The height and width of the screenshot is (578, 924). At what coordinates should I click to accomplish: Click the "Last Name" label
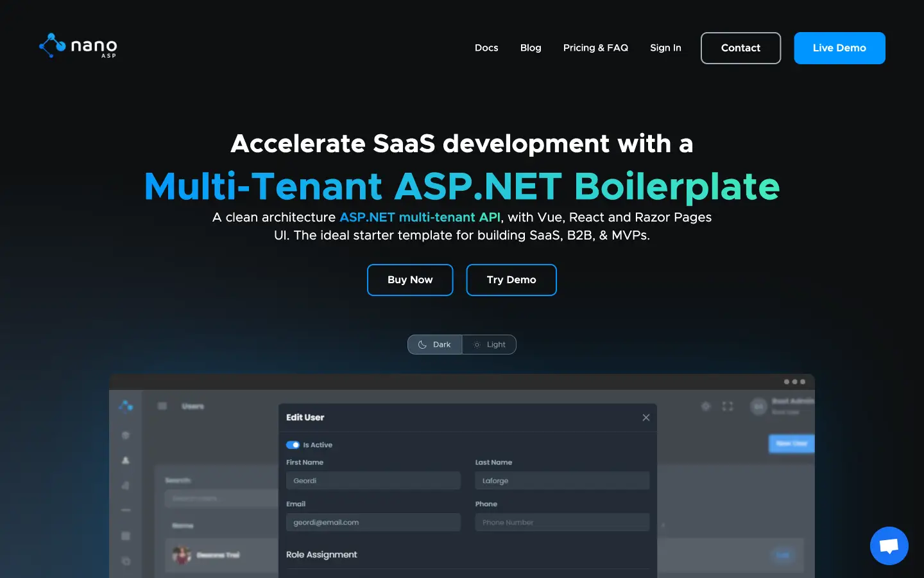[493, 462]
